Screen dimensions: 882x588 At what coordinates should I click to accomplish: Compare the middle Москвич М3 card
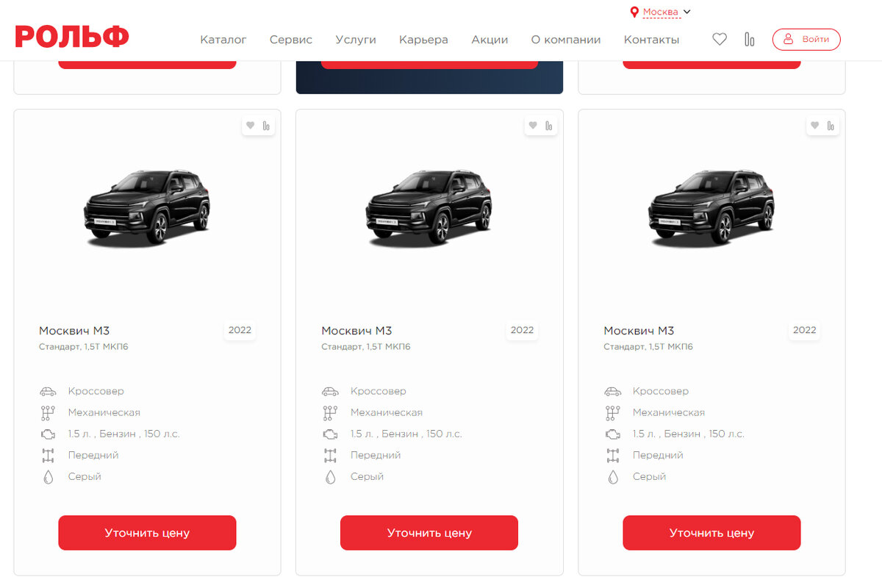tap(548, 126)
